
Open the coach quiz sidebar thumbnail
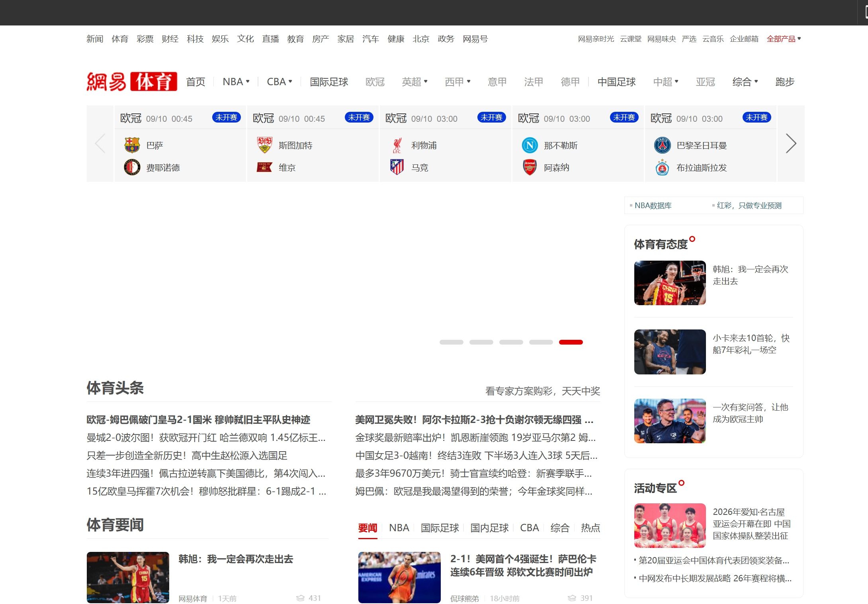670,421
